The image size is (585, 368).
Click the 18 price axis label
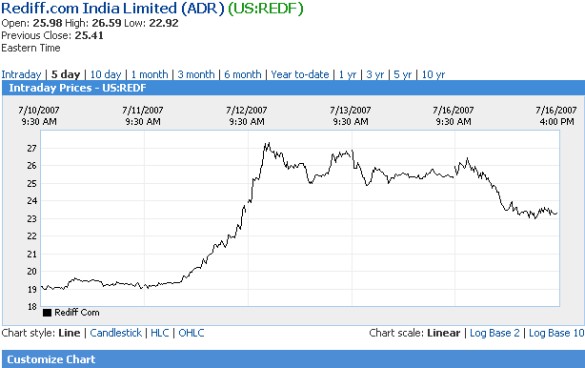point(32,307)
